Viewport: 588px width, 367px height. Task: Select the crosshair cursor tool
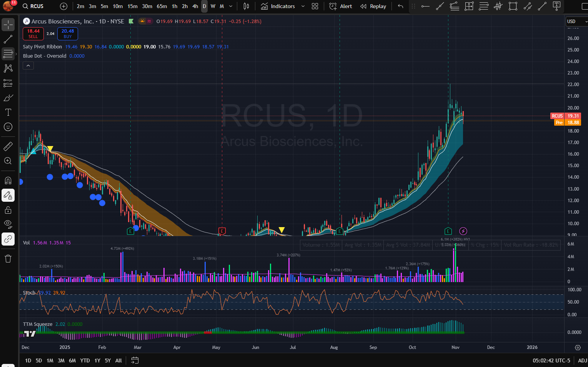8,25
